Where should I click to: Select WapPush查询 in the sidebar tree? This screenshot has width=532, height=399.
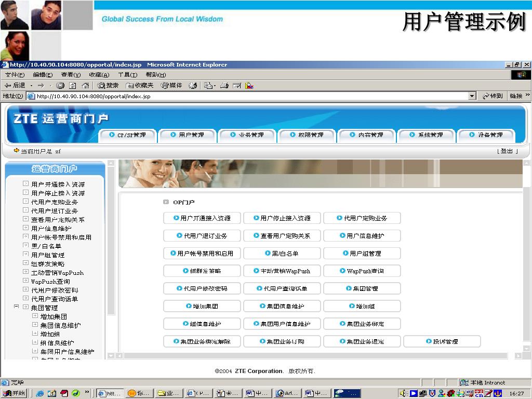pyautogui.click(x=50, y=281)
